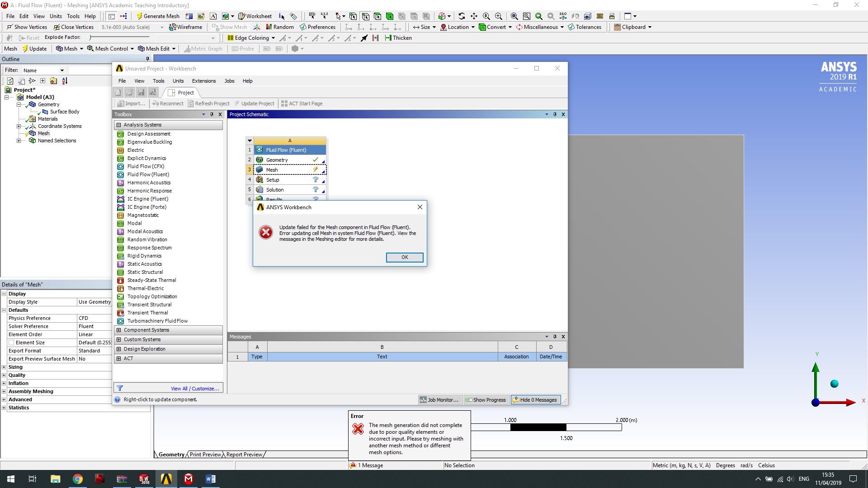868x488 pixels.
Task: Click the Toolbox filter funnel icon
Action: (120, 388)
